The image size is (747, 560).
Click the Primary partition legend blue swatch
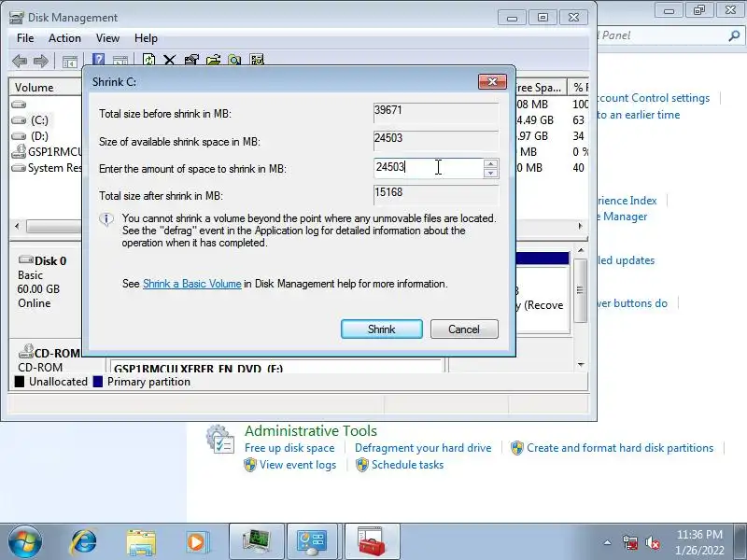[98, 382]
